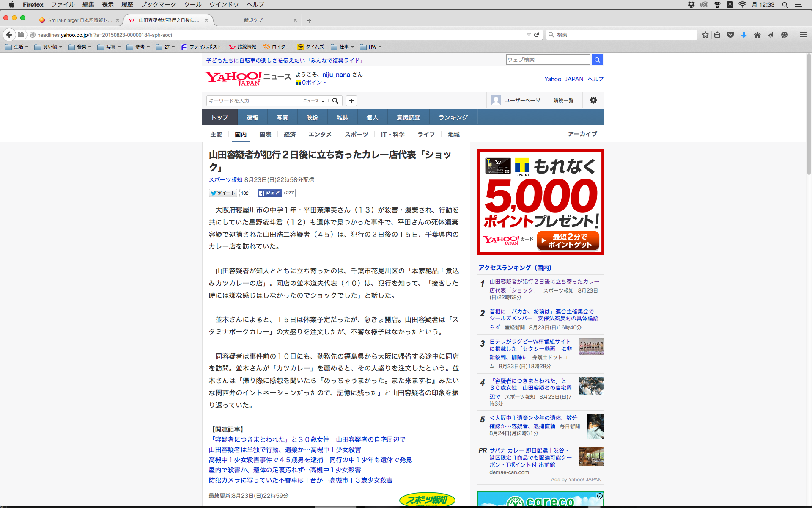This screenshot has width=812, height=508.
Task: Go to Firefox home page icon
Action: point(757,35)
